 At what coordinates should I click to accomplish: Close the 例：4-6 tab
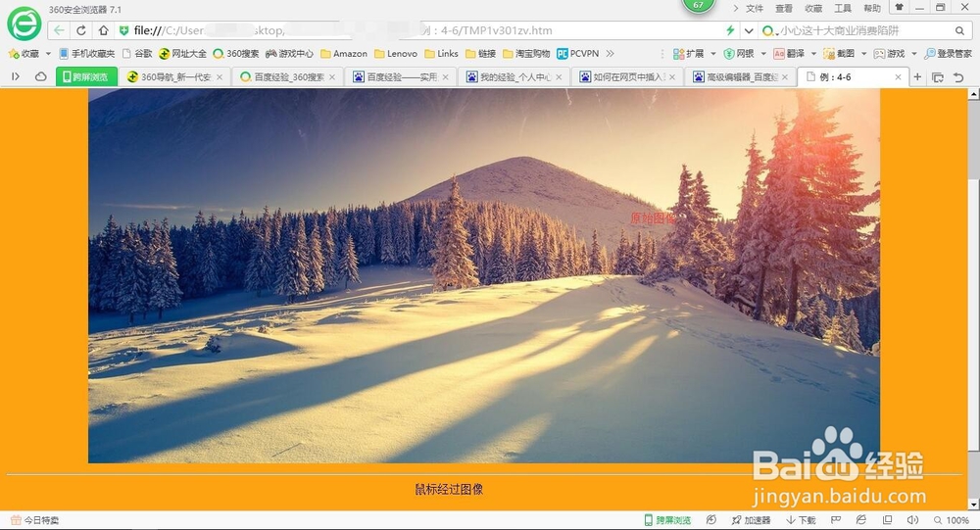pos(898,76)
